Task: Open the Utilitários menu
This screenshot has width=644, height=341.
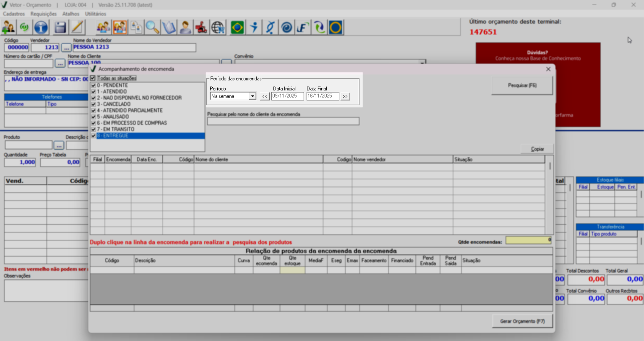Action: coord(95,14)
